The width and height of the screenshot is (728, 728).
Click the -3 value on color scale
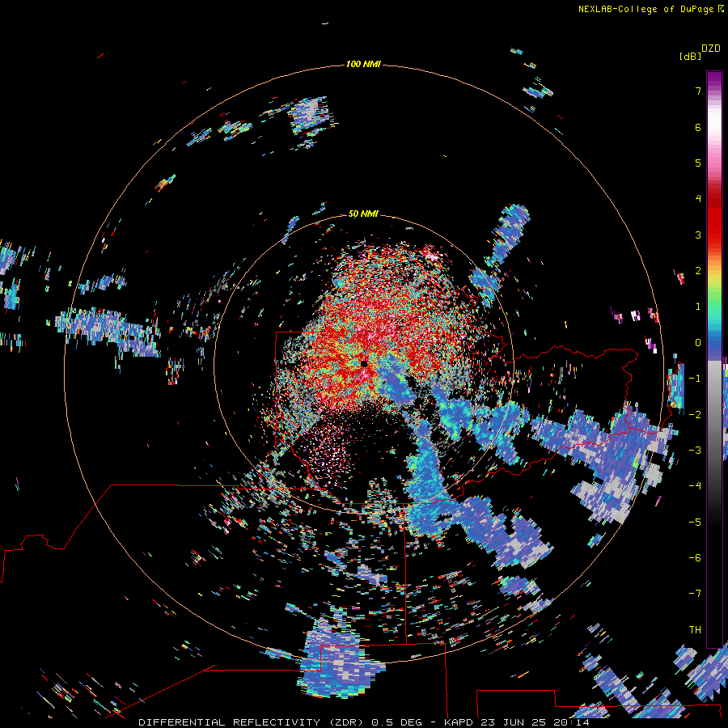(x=695, y=450)
